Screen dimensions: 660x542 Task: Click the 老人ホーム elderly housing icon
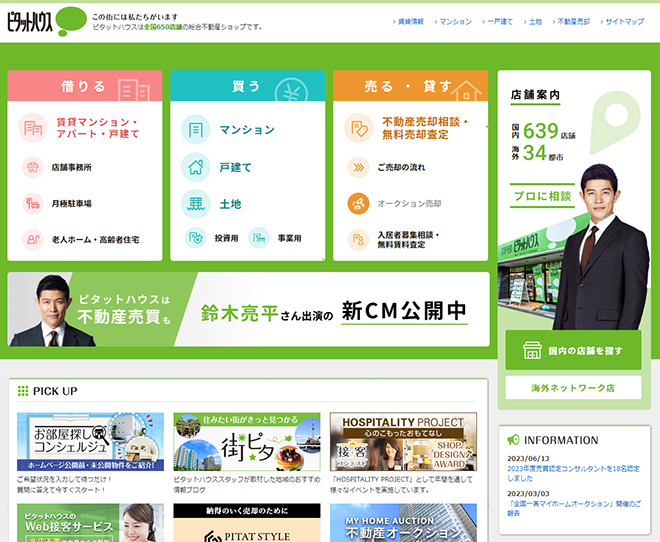coord(33,240)
